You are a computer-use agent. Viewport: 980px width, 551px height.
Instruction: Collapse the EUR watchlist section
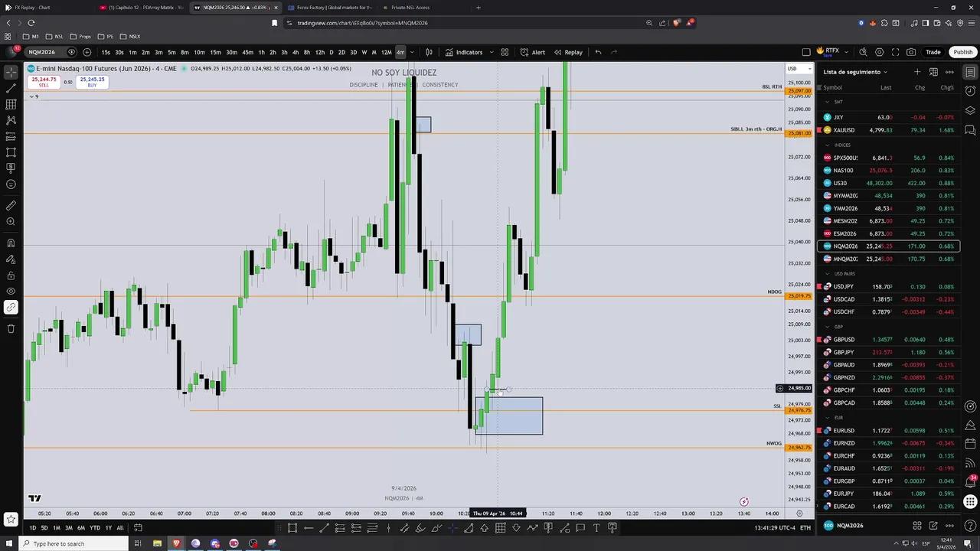[x=827, y=418]
